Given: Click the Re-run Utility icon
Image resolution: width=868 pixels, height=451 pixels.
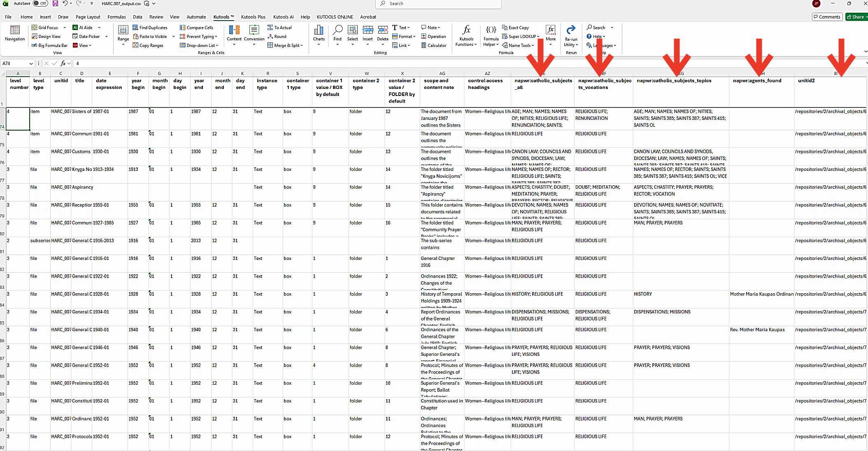Looking at the screenshot, I should tap(571, 30).
